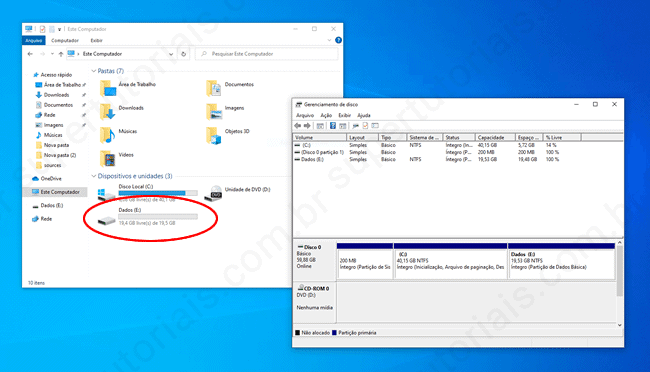Select Dados (E:) 19,53 GB partition block
650x372 pixels.
(x=561, y=261)
